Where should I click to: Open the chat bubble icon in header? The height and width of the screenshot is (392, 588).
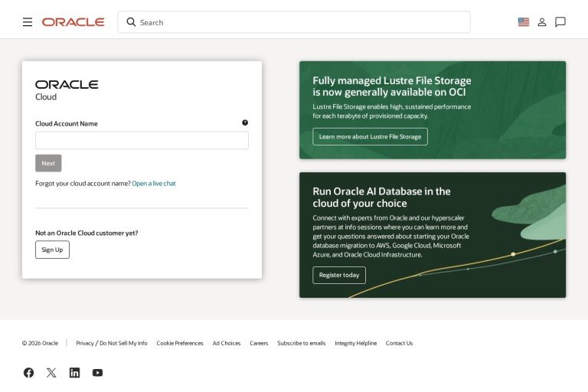[560, 22]
